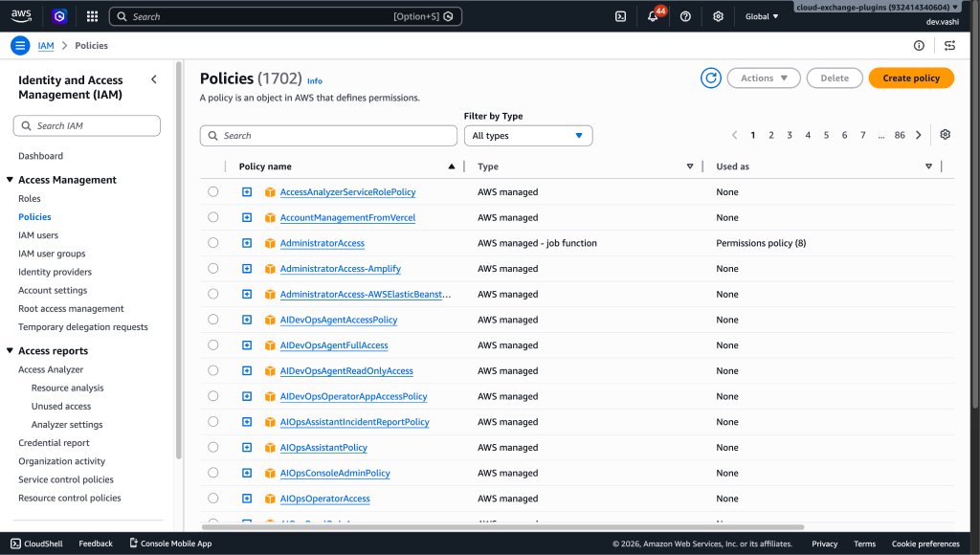Click CloudShell icon in footer

tap(15, 544)
